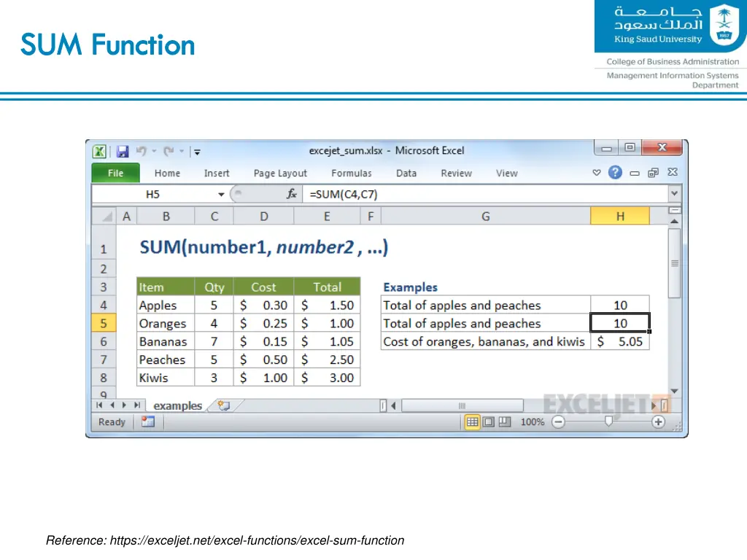Open the Undo history dropdown arrow
Viewport: 747px width, 560px height.
coord(155,151)
